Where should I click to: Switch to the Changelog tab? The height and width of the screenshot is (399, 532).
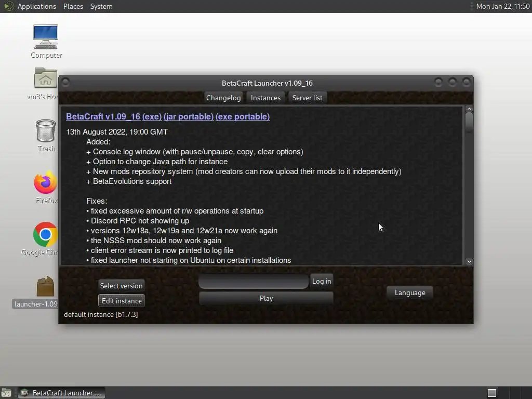[223, 98]
